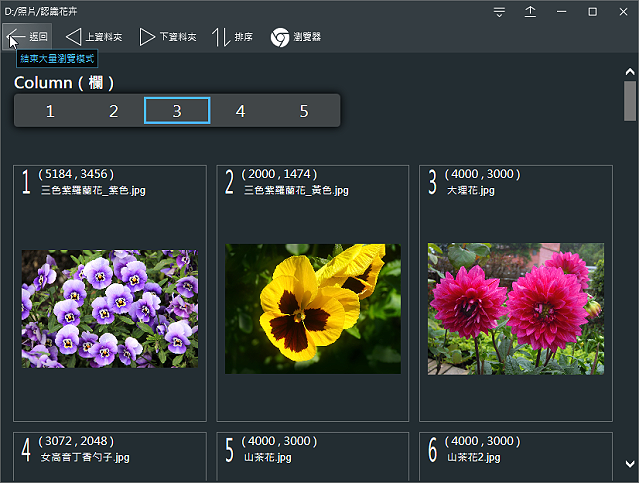Viewport: 639px width, 483px height.
Task: Click filename 大理花.jpg
Action: 471,190
